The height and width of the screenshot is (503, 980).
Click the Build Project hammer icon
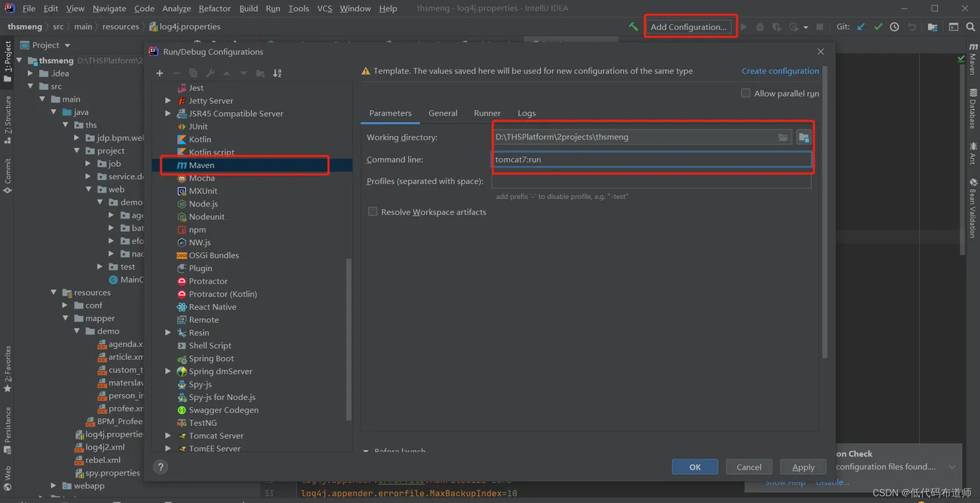pos(633,27)
